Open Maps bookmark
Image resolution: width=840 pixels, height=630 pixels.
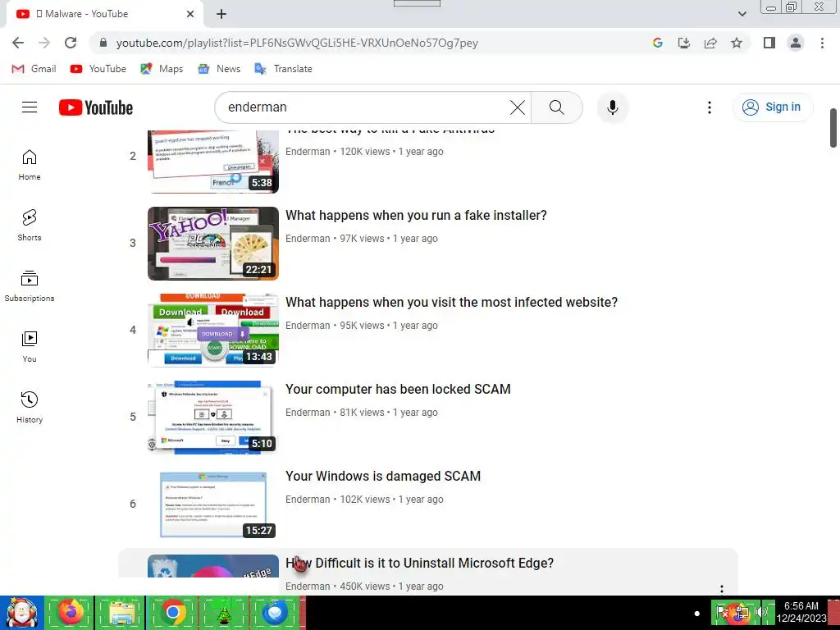coord(162,69)
